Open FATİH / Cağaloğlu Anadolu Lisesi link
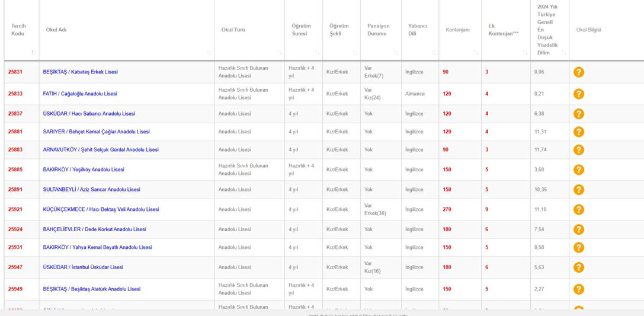The height and width of the screenshot is (316, 644). pyautogui.click(x=79, y=94)
